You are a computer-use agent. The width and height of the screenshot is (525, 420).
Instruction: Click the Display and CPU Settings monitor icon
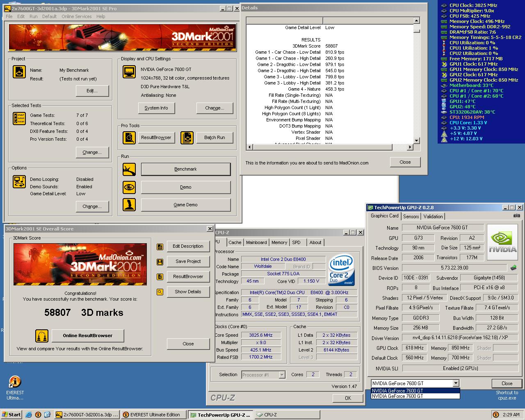pyautogui.click(x=129, y=71)
